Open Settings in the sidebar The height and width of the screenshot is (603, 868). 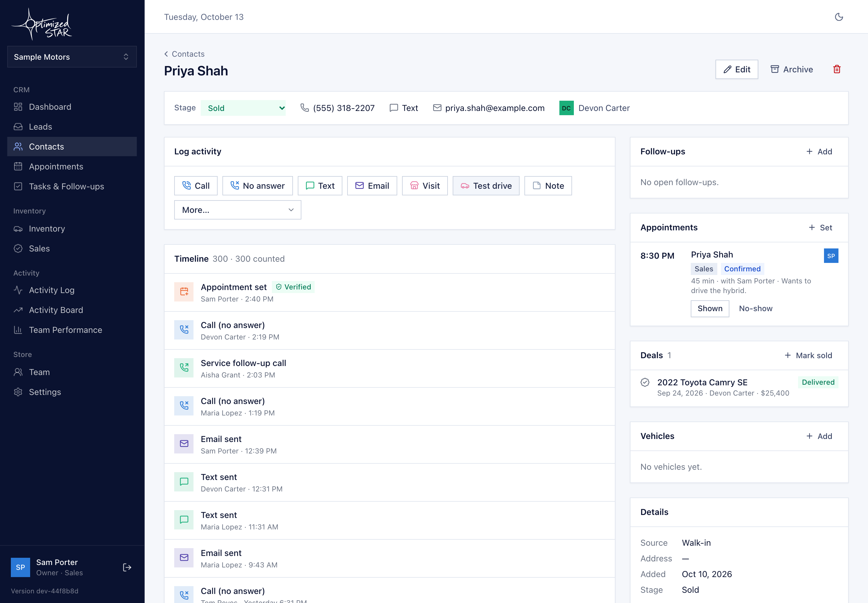coord(72,392)
